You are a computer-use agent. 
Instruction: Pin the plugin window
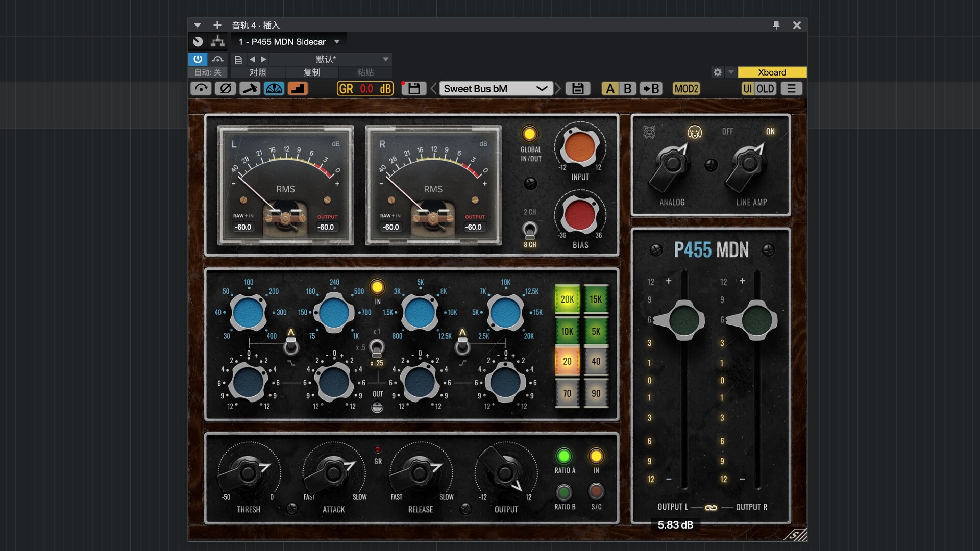coord(776,26)
